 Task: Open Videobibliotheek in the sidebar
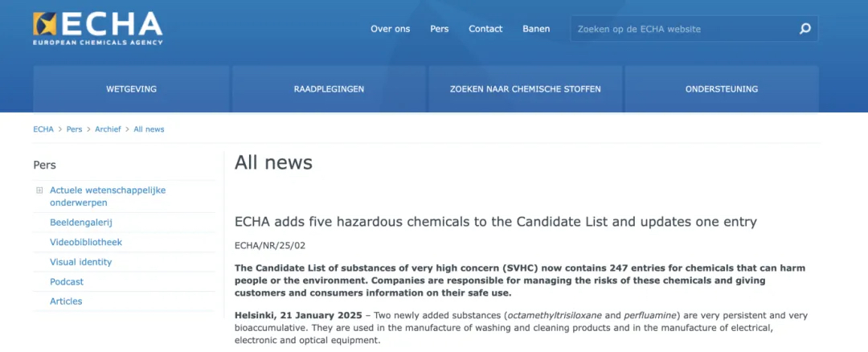pyautogui.click(x=86, y=242)
